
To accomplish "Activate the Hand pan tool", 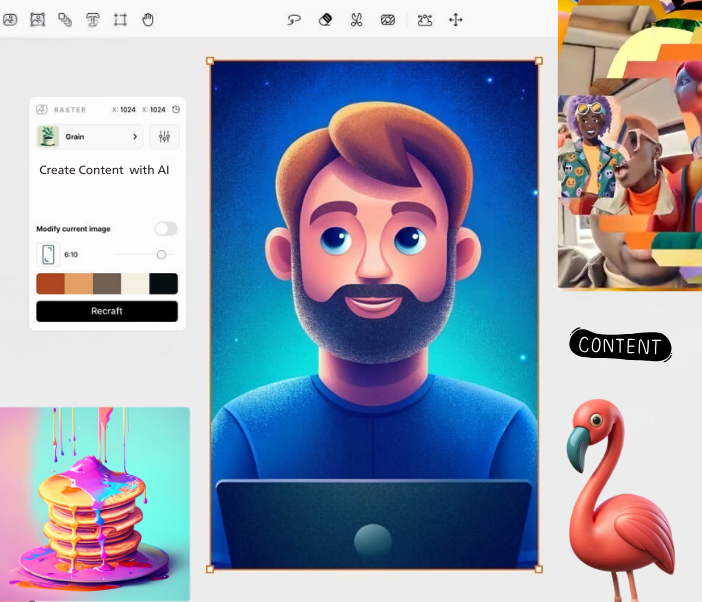I will tap(148, 19).
